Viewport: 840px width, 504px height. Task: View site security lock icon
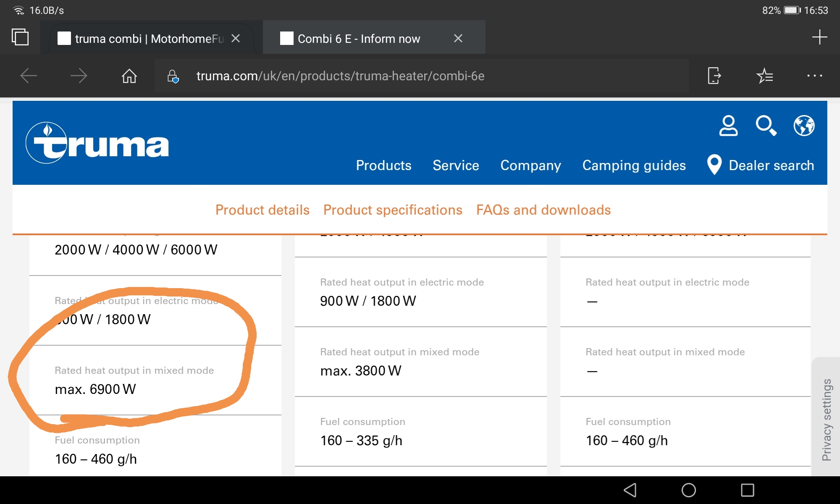173,76
